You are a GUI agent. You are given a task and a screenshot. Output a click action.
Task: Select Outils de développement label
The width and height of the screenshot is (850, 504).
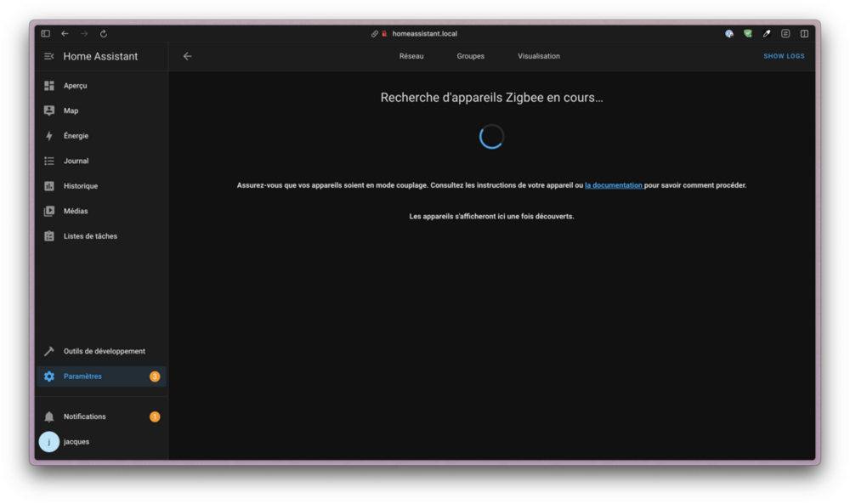coord(104,351)
